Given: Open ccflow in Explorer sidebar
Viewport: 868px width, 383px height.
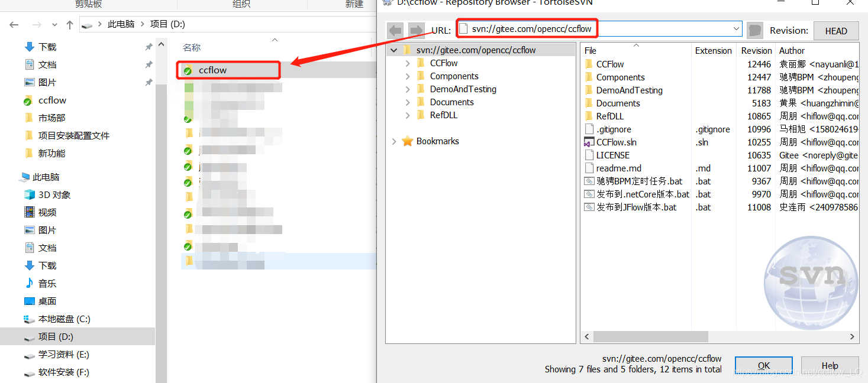Looking at the screenshot, I should (x=52, y=100).
